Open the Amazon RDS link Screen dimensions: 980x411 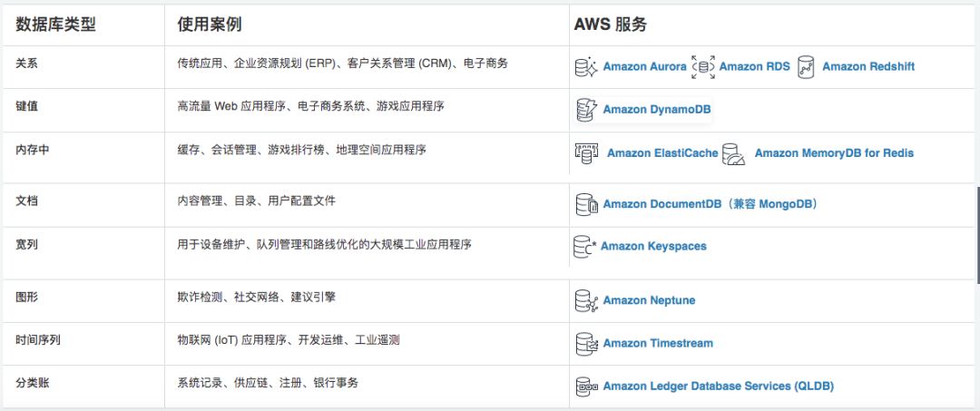[x=754, y=67]
